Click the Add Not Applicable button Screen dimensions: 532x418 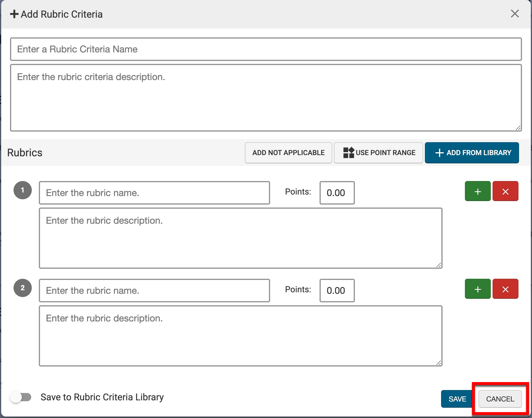(288, 153)
